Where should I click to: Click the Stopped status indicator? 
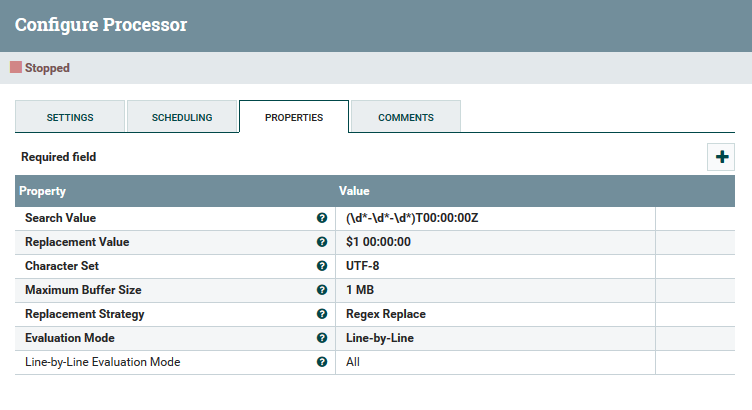[40, 68]
